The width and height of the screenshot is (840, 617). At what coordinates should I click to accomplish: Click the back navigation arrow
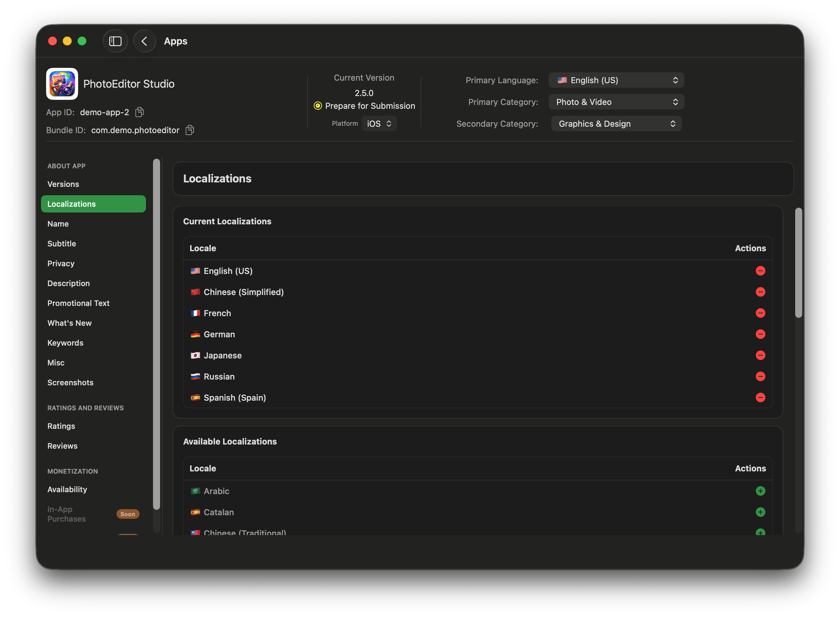point(145,41)
